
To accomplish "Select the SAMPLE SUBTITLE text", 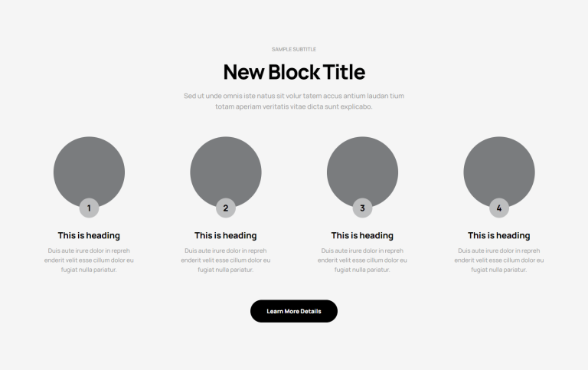I will [294, 49].
